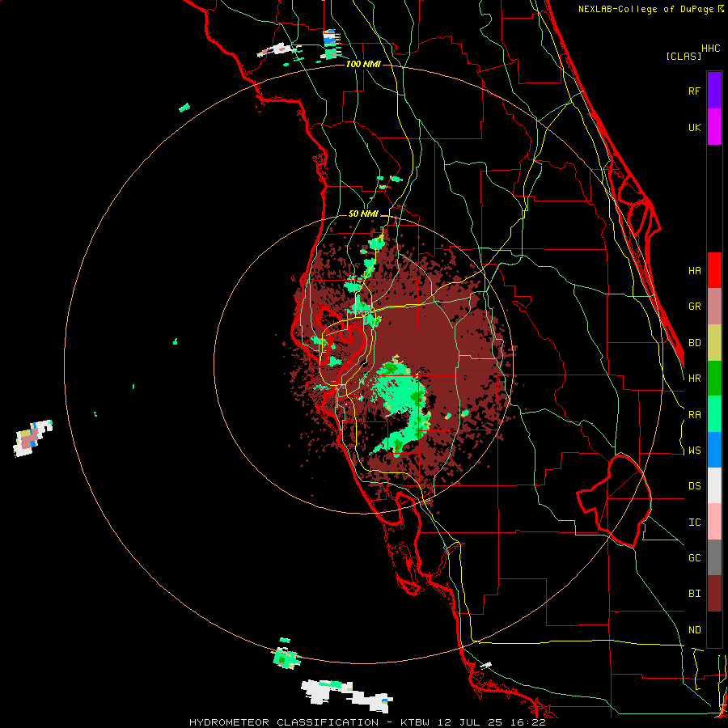Click the green echo on the southern 100 NMI ring
The image size is (728, 728).
[286, 657]
